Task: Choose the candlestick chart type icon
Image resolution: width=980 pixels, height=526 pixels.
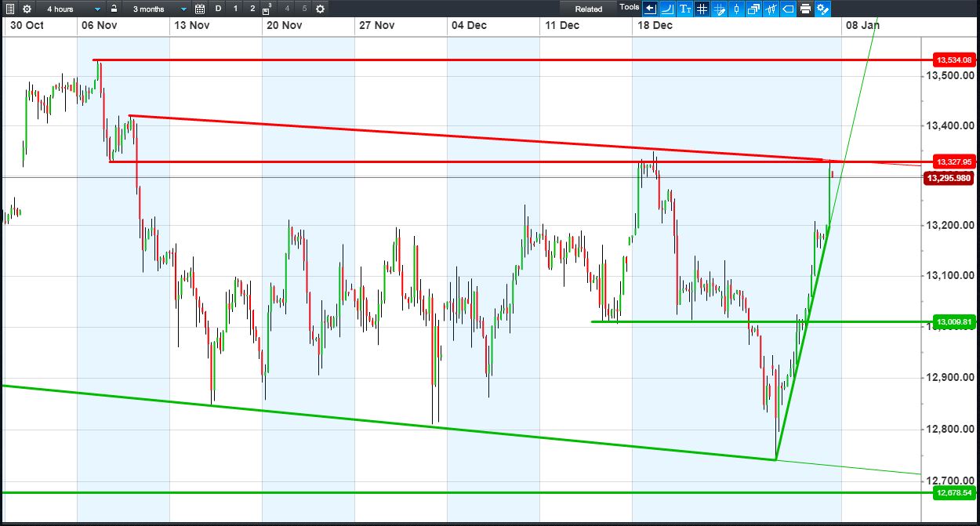Action: click(x=736, y=9)
